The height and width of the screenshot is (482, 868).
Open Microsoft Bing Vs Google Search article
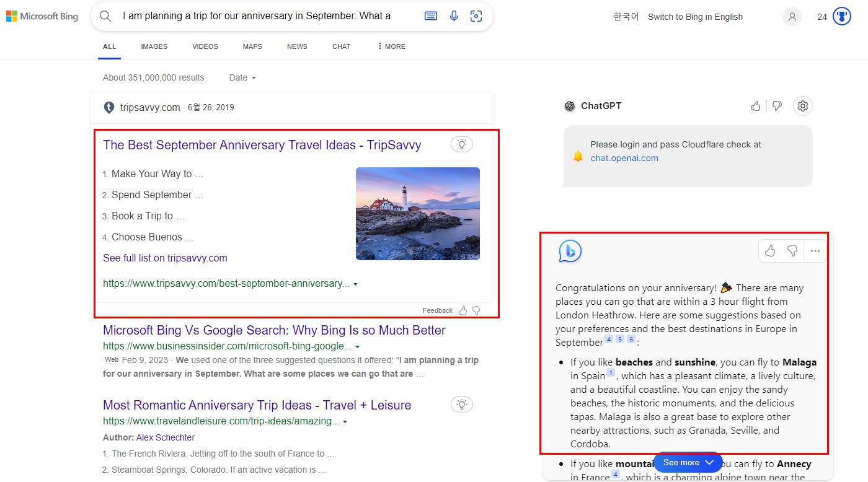(x=274, y=330)
